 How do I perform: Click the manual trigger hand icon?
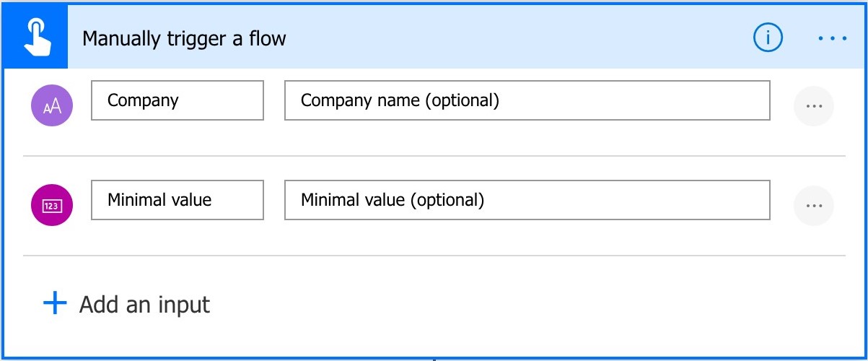click(35, 37)
